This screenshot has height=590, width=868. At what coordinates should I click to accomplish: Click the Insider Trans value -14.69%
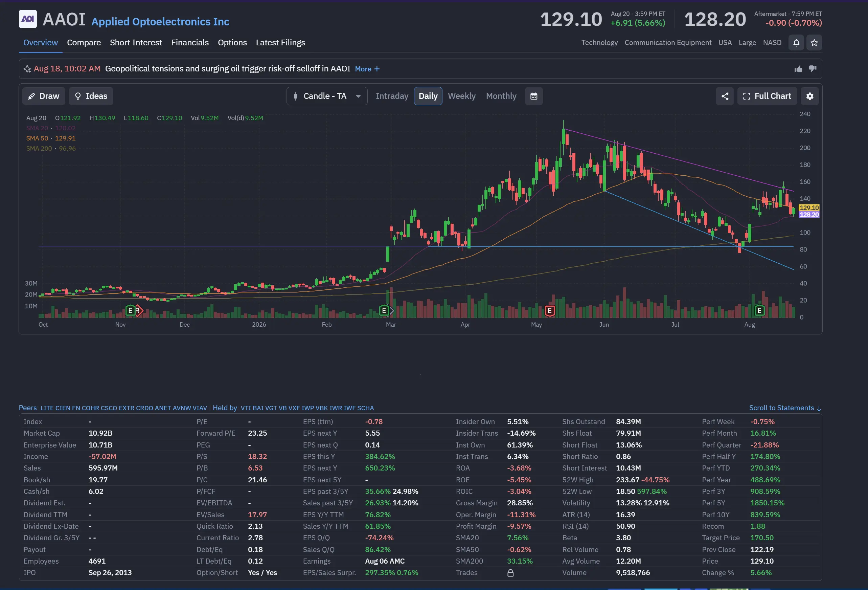tap(521, 433)
